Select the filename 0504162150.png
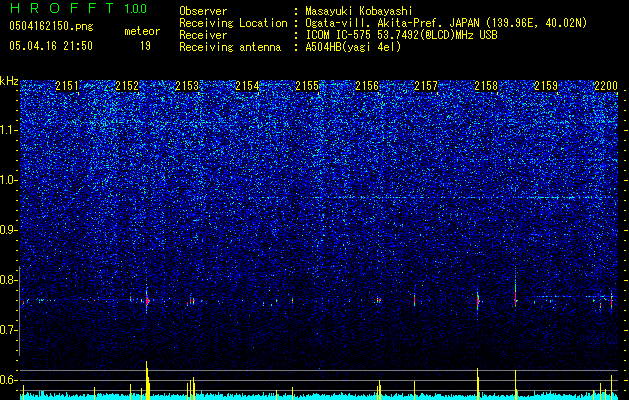 point(51,26)
